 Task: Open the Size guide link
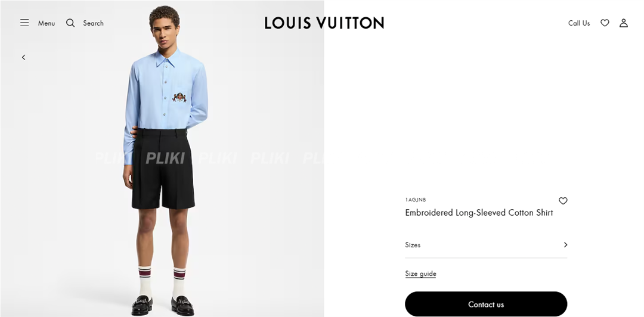coord(420,274)
